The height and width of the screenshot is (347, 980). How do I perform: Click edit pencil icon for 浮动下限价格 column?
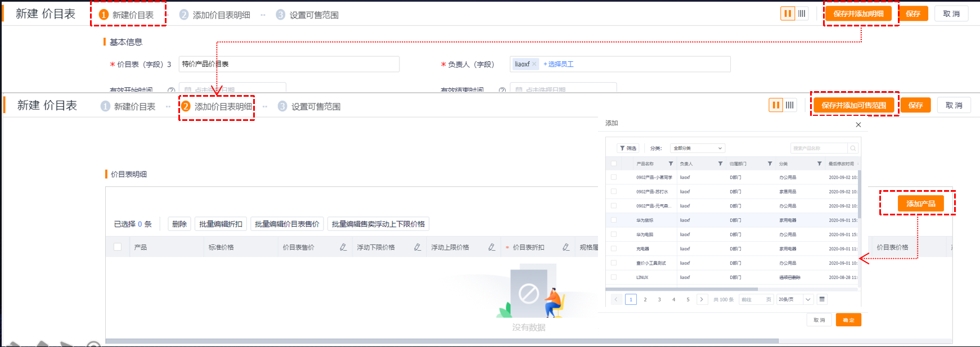click(x=417, y=247)
